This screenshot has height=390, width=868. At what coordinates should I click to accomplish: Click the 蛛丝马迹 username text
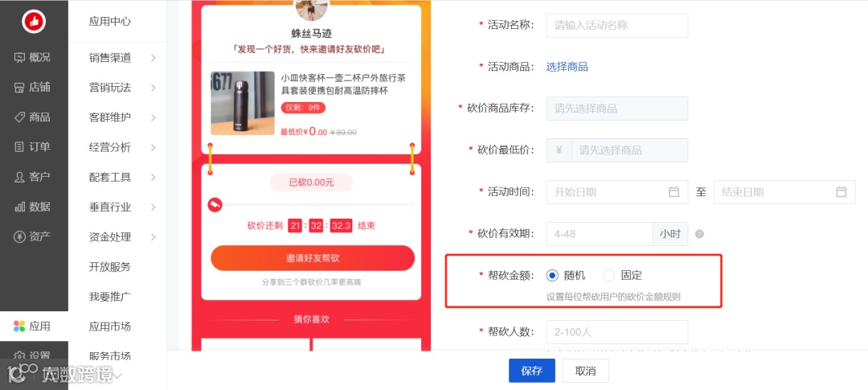[x=312, y=34]
